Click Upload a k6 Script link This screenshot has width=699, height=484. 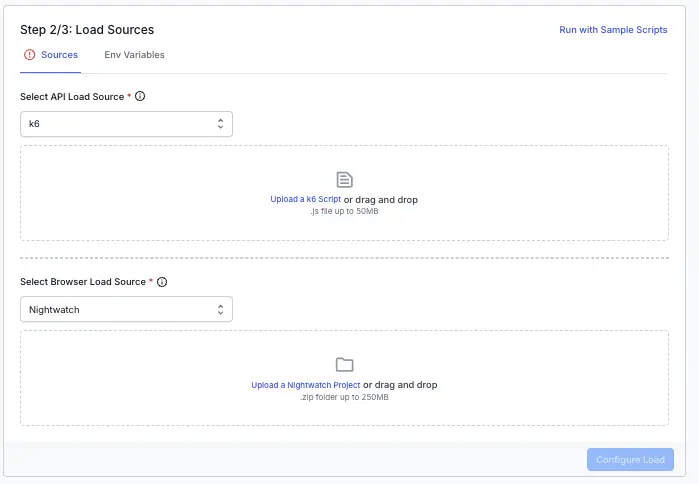point(305,199)
